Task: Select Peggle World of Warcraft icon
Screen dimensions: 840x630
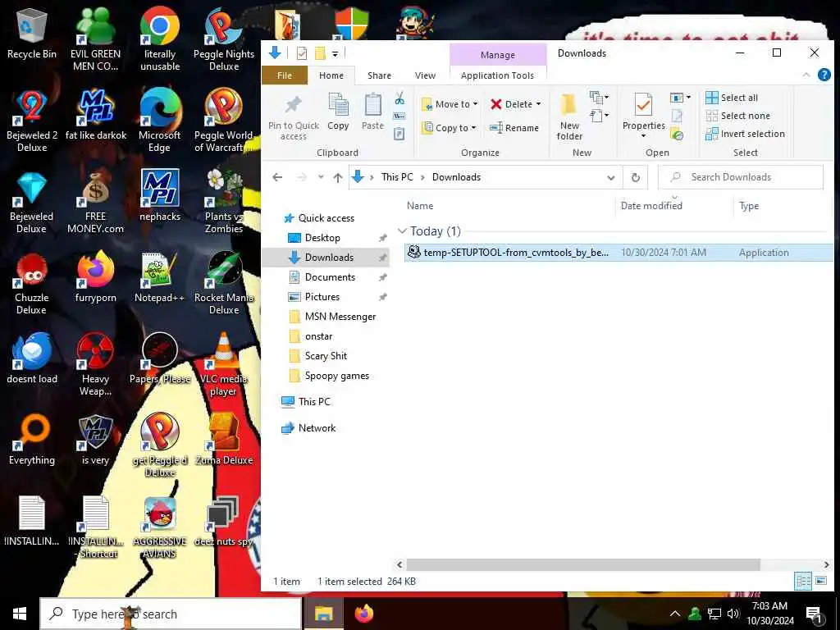Action: click(x=224, y=121)
